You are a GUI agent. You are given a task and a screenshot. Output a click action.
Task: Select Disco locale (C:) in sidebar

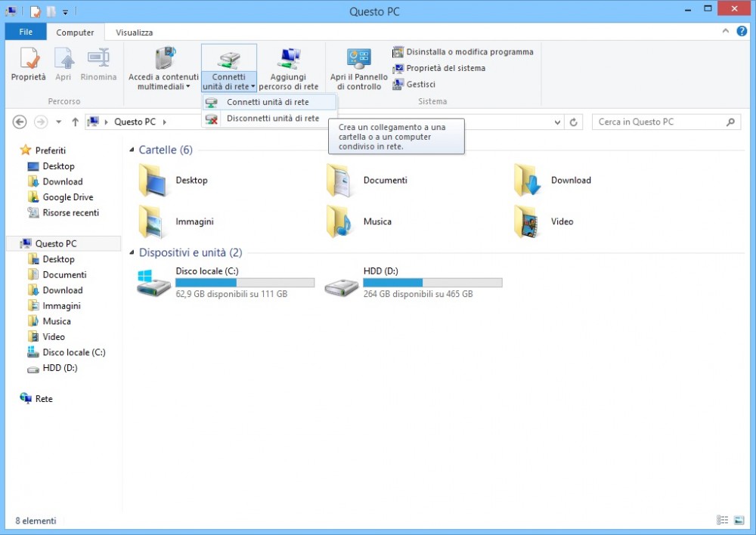point(67,352)
